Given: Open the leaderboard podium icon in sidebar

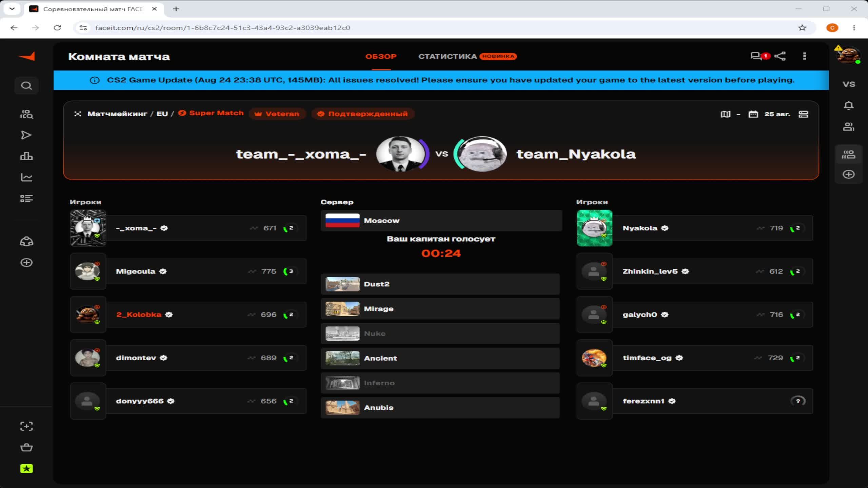Looking at the screenshot, I should click(x=26, y=156).
